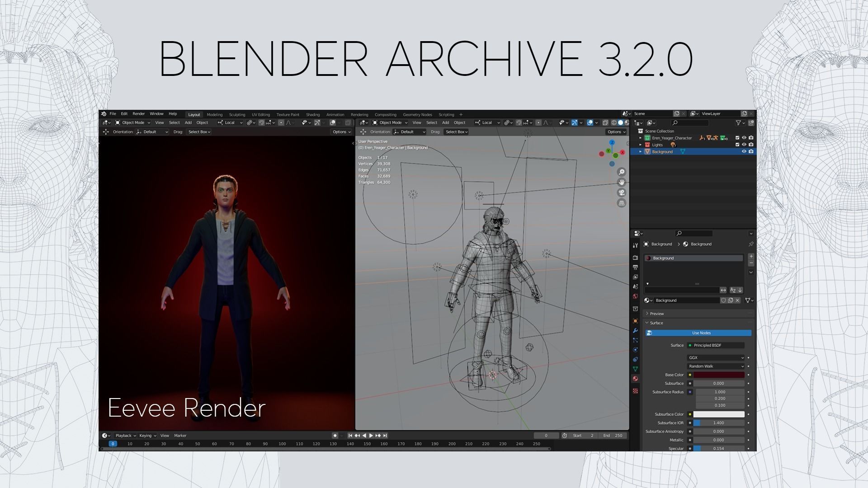Click the Blender logo in top bar
The image size is (868, 488).
(x=104, y=114)
